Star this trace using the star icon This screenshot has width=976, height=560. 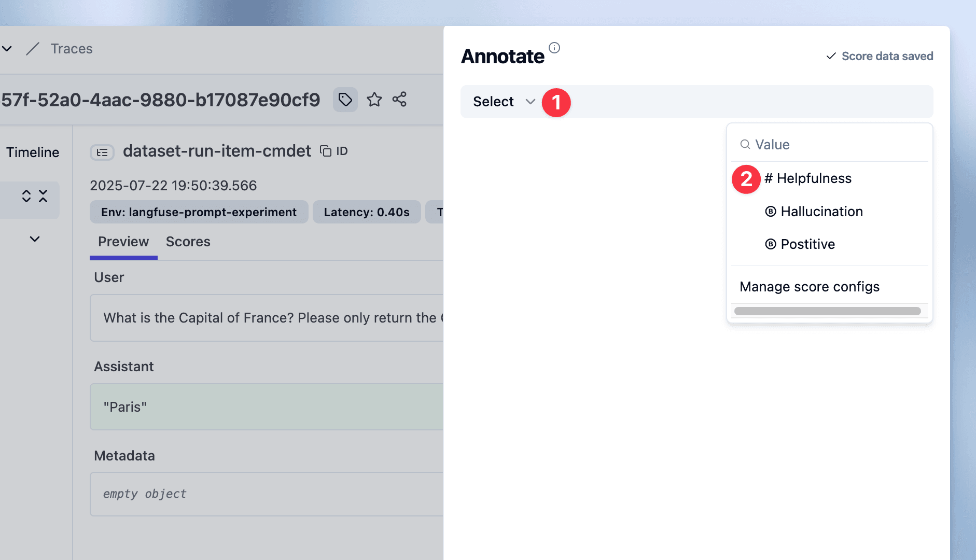pyautogui.click(x=374, y=100)
